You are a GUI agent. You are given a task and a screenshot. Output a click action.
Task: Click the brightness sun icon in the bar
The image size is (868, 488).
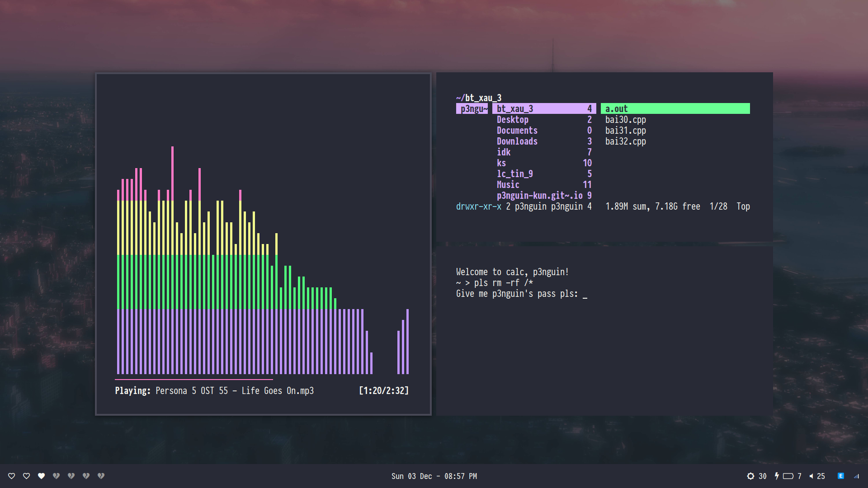[750, 476]
